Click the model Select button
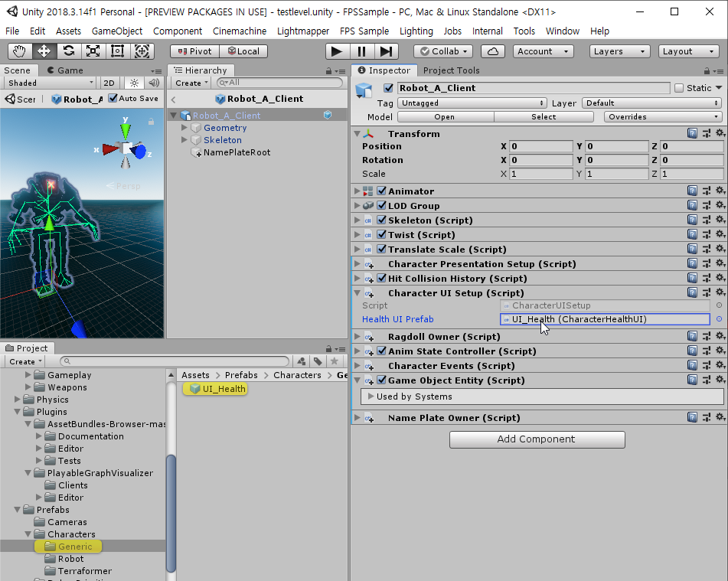Viewport: 728px width, 581px height. 544,117
